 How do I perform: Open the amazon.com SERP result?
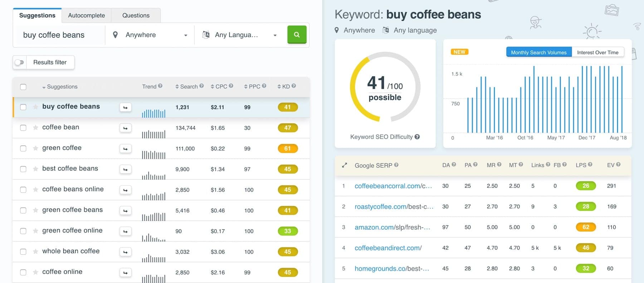pyautogui.click(x=392, y=227)
